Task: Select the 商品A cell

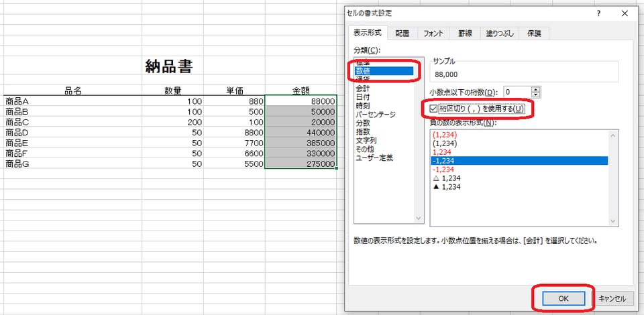Action: click(x=73, y=101)
